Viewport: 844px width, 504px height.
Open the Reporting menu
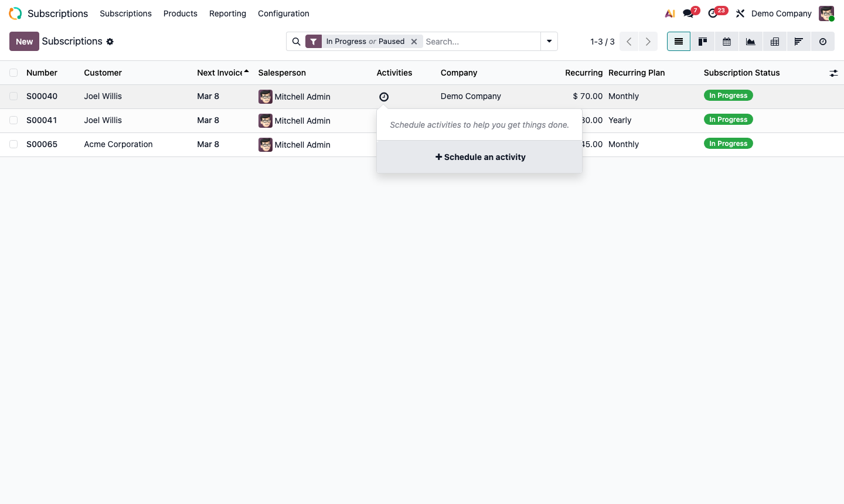coord(227,13)
